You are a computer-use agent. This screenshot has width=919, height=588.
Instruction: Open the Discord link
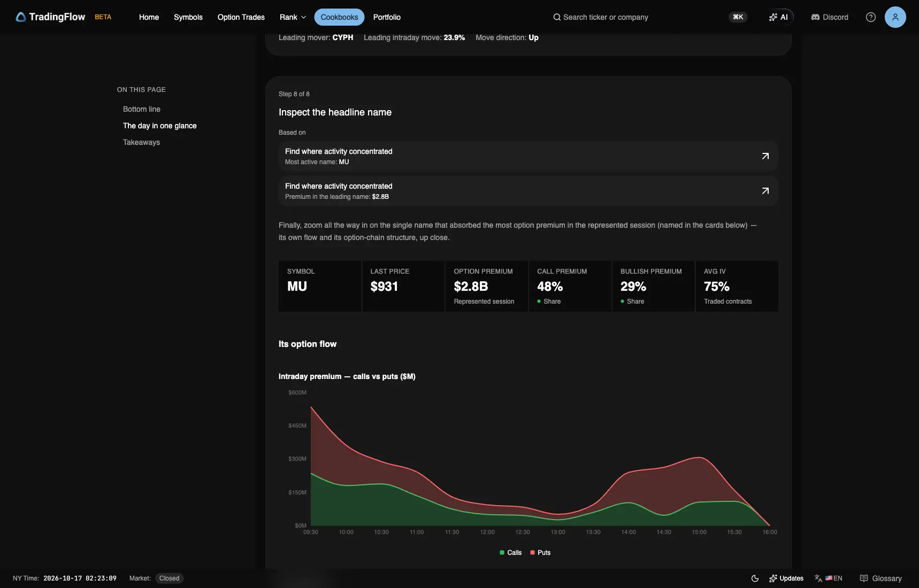pyautogui.click(x=830, y=17)
